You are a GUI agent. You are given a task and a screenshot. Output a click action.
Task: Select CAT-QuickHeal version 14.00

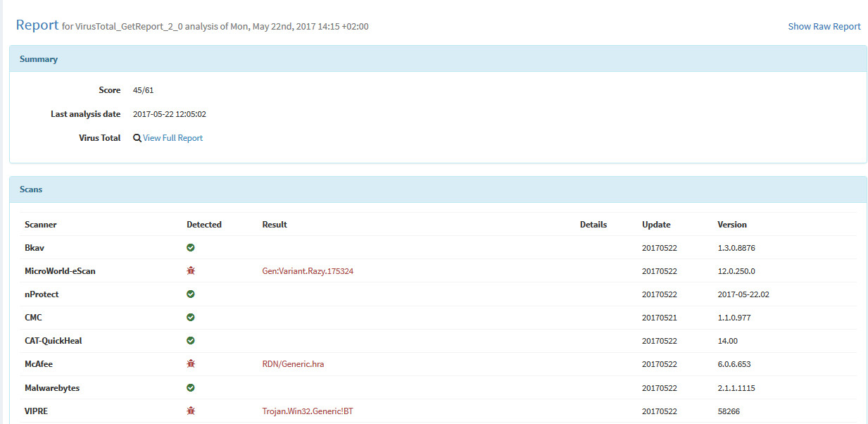point(727,341)
